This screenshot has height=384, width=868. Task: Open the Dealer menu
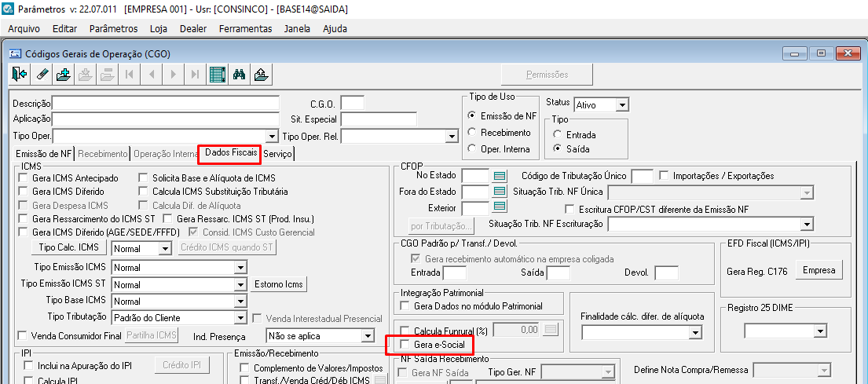[193, 29]
